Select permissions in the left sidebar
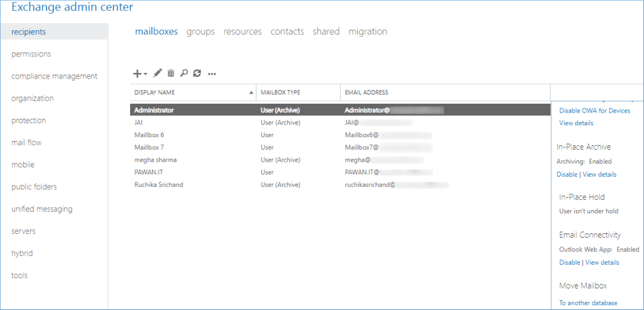 click(x=31, y=54)
